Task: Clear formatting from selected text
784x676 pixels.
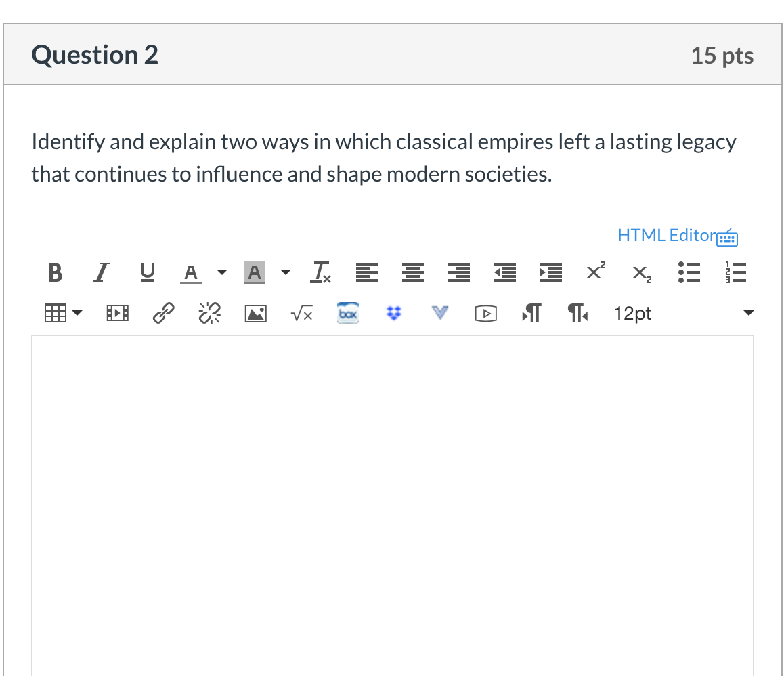Action: 320,272
